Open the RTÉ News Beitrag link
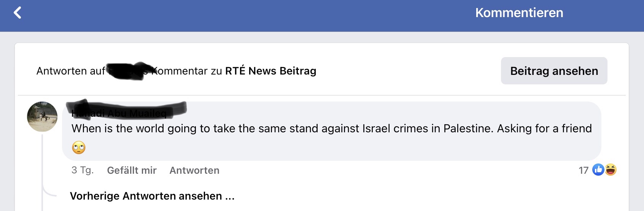 click(x=270, y=71)
